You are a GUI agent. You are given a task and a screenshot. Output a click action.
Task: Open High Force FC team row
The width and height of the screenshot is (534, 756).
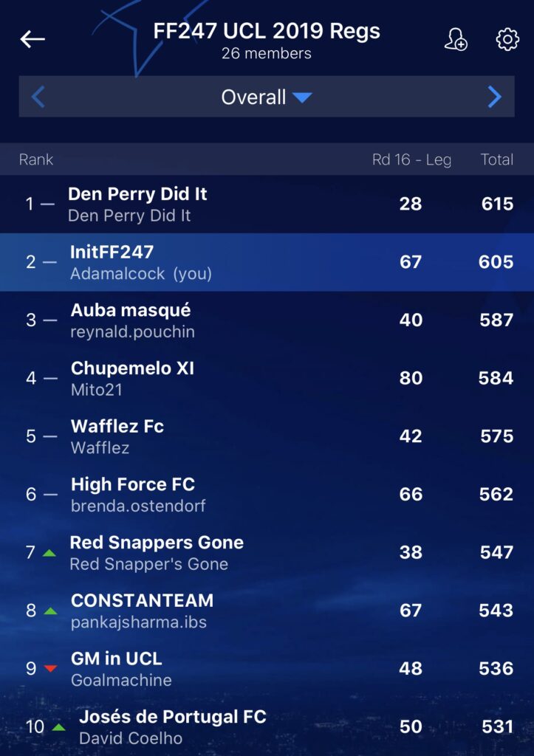click(267, 494)
